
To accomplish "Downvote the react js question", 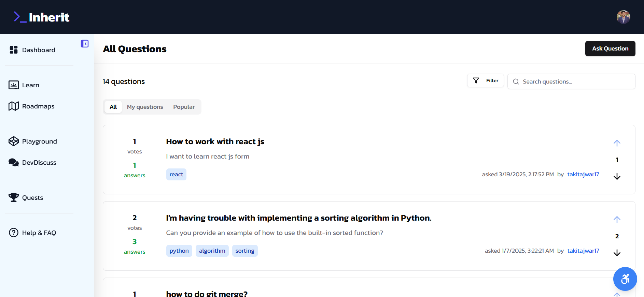I will point(617,176).
